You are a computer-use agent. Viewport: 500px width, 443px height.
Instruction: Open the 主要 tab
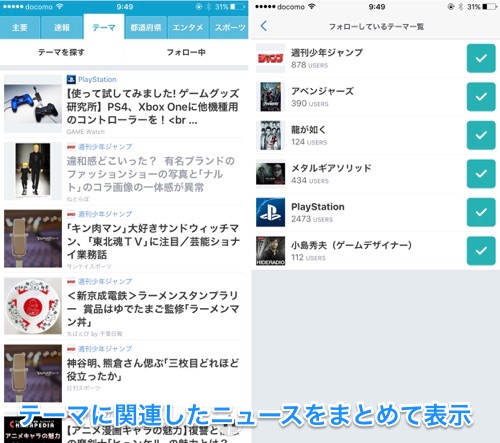(x=20, y=27)
